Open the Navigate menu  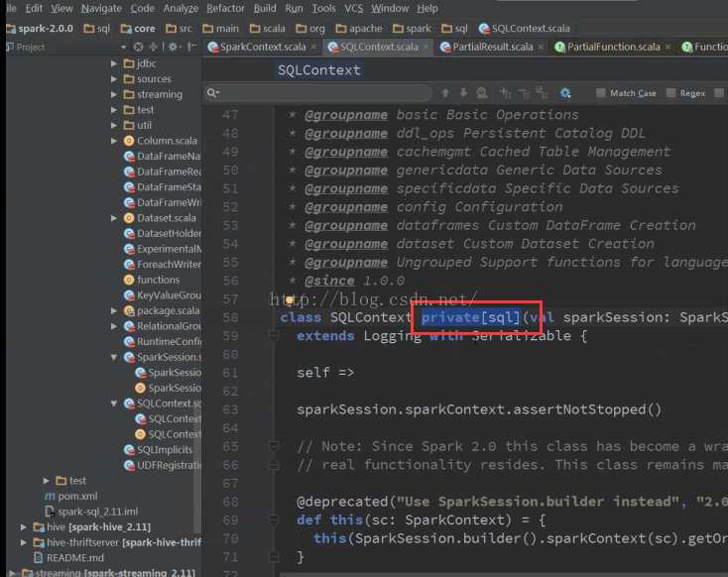pyautogui.click(x=101, y=8)
